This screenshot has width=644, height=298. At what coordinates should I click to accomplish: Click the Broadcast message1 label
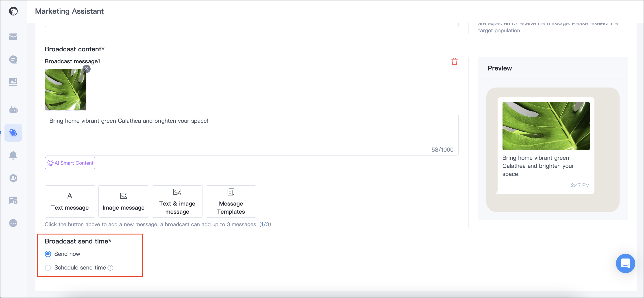pos(72,61)
